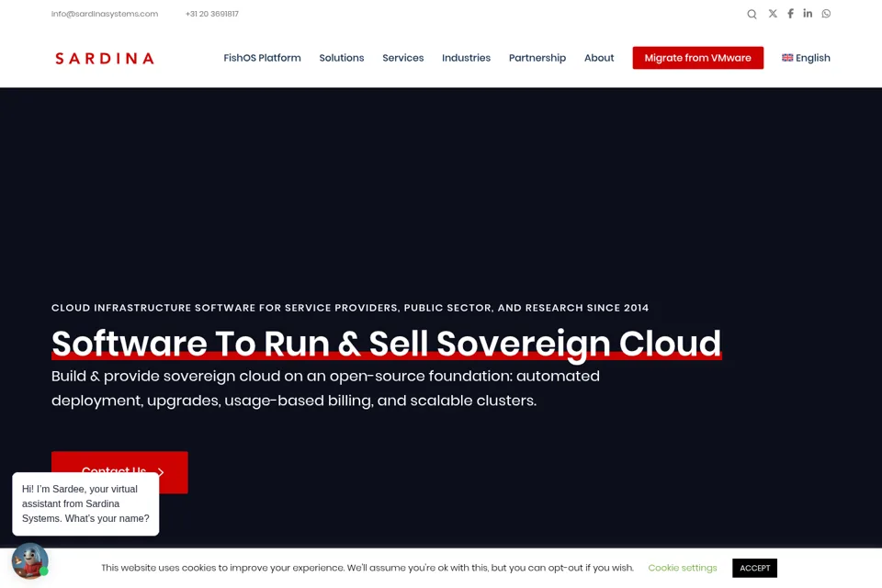Click the 'Build & provide sovereign cloud' paragraph
Viewport: 882px width, 588px height.
click(325, 389)
